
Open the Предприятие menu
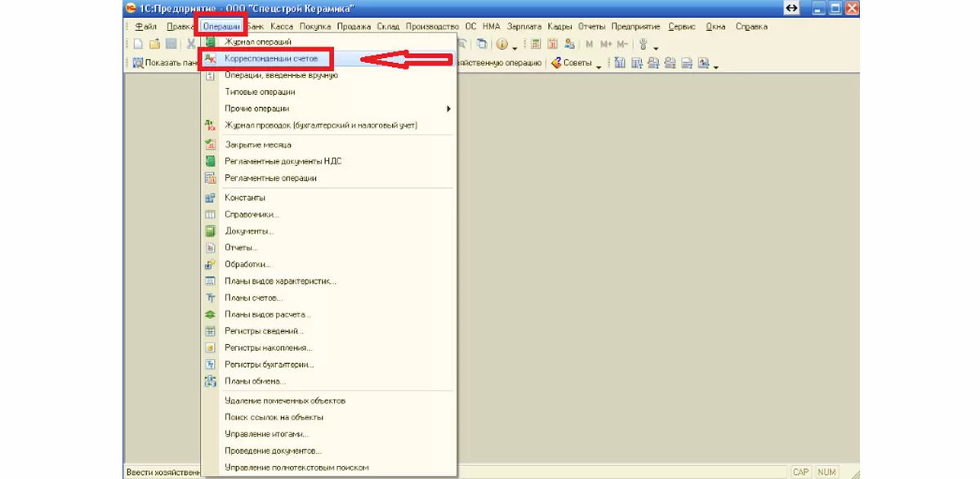click(635, 26)
